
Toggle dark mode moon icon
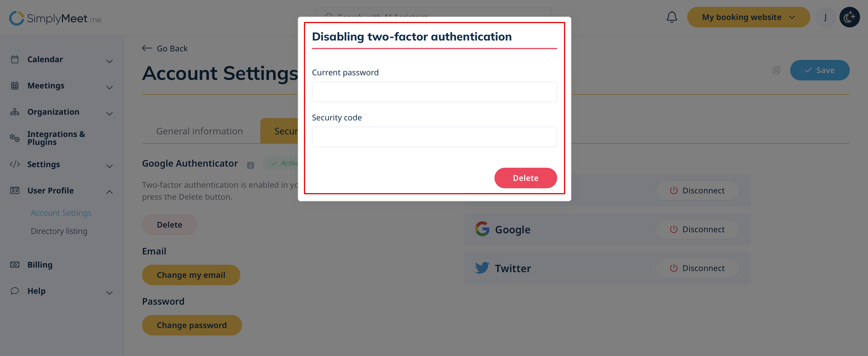pos(849,17)
